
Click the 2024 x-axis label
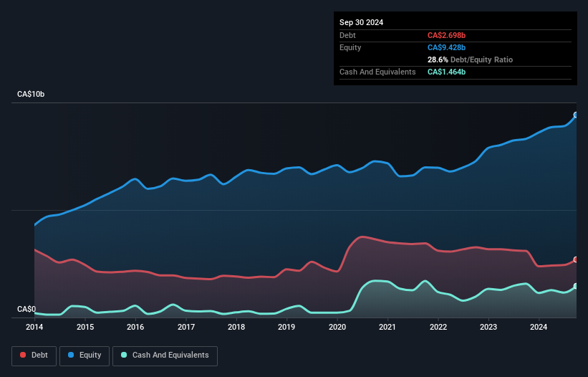click(x=539, y=327)
